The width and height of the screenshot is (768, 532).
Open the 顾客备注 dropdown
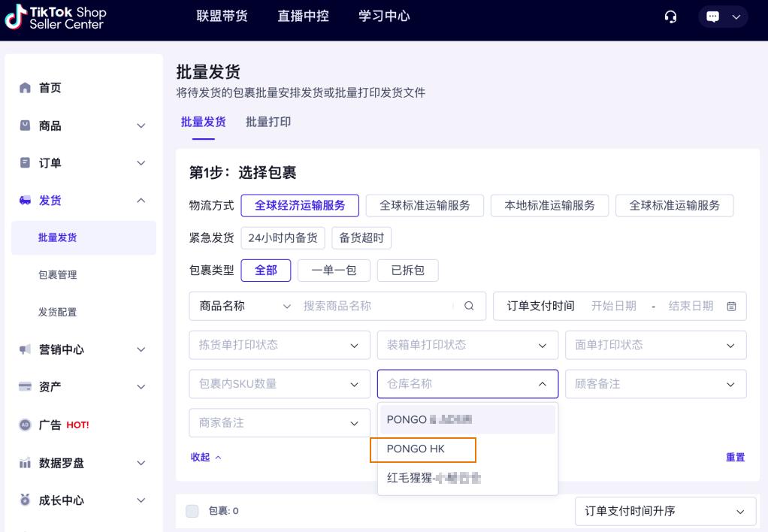tap(655, 384)
